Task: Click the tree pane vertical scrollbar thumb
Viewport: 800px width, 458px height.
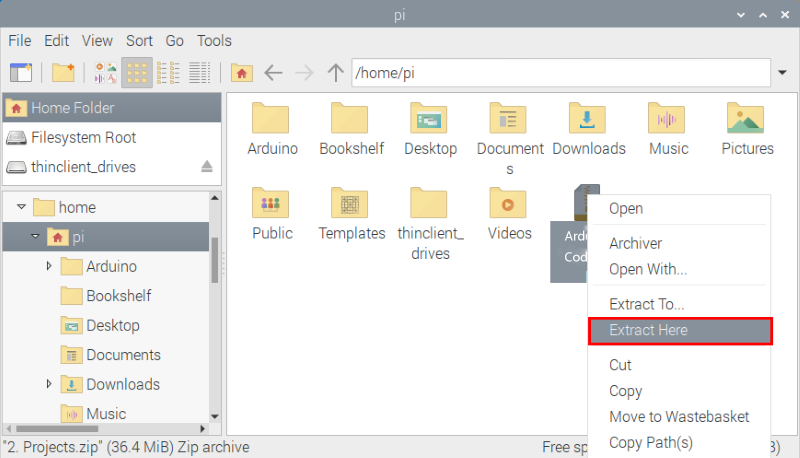Action: tap(215, 260)
